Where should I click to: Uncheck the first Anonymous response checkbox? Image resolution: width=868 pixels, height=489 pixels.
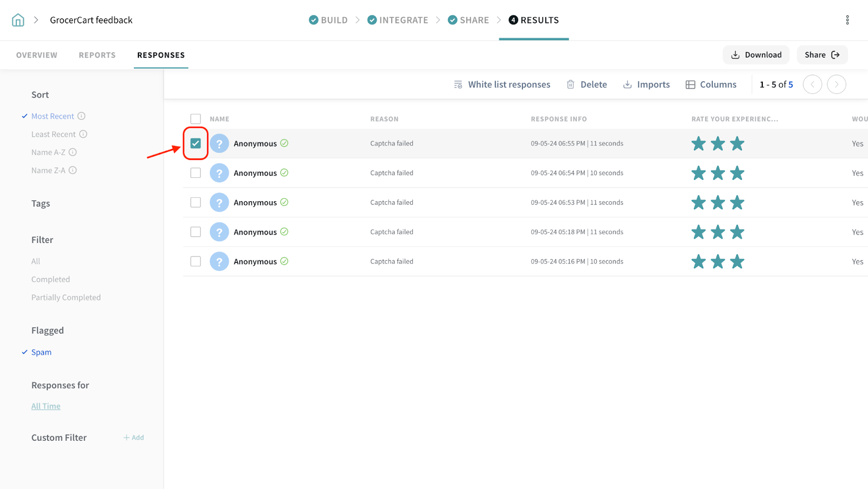point(195,144)
